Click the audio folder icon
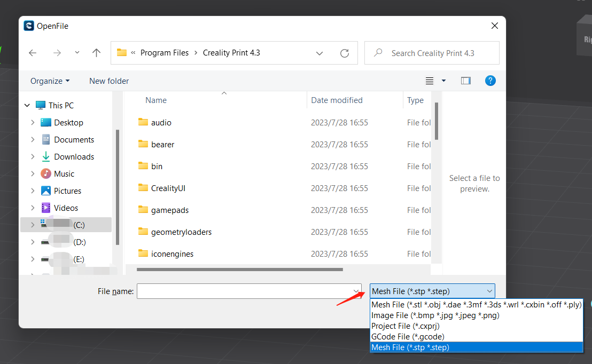The height and width of the screenshot is (364, 592). (143, 122)
